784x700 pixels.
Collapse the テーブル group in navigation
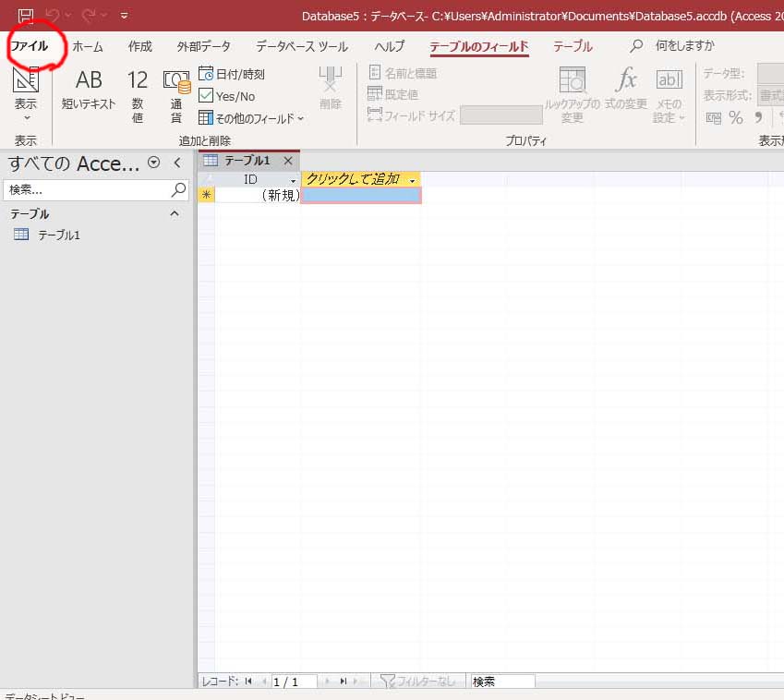click(175, 213)
